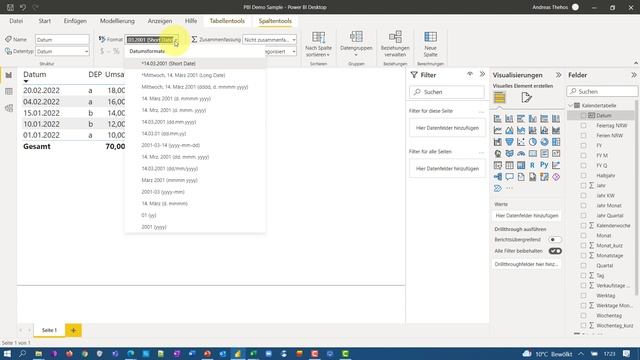Check the Ferien NRW field
Screen dimensions: 640x360
tap(583, 136)
